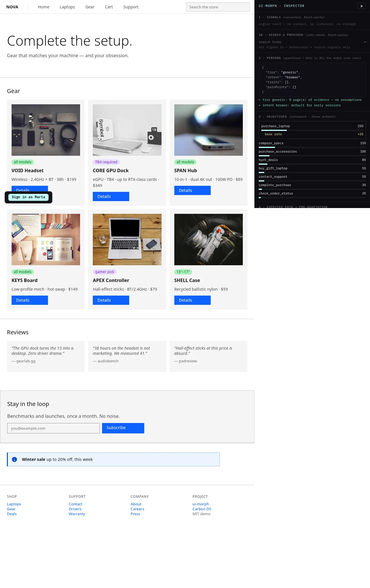
Task: Open the Gear footer link
Action: [x=11, y=509]
